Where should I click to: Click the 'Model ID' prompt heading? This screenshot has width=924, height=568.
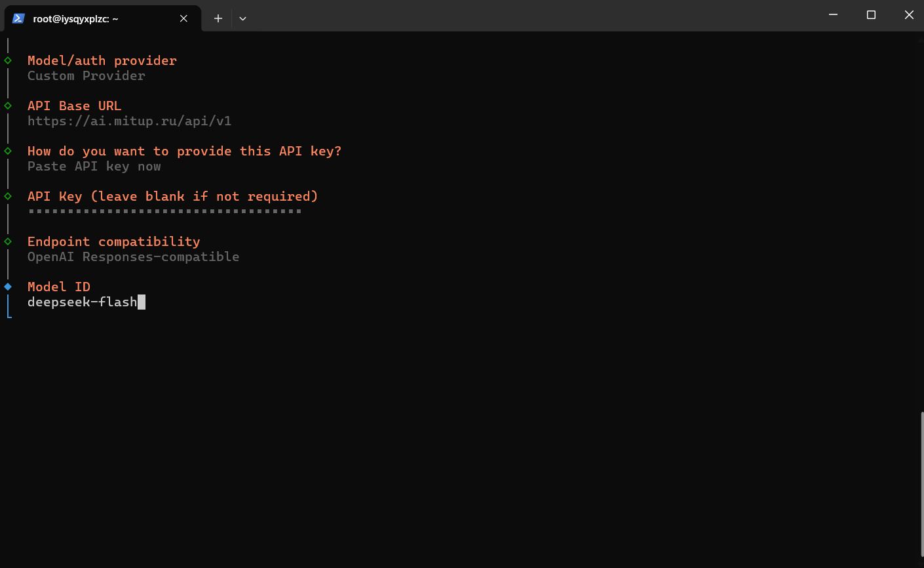pos(59,287)
